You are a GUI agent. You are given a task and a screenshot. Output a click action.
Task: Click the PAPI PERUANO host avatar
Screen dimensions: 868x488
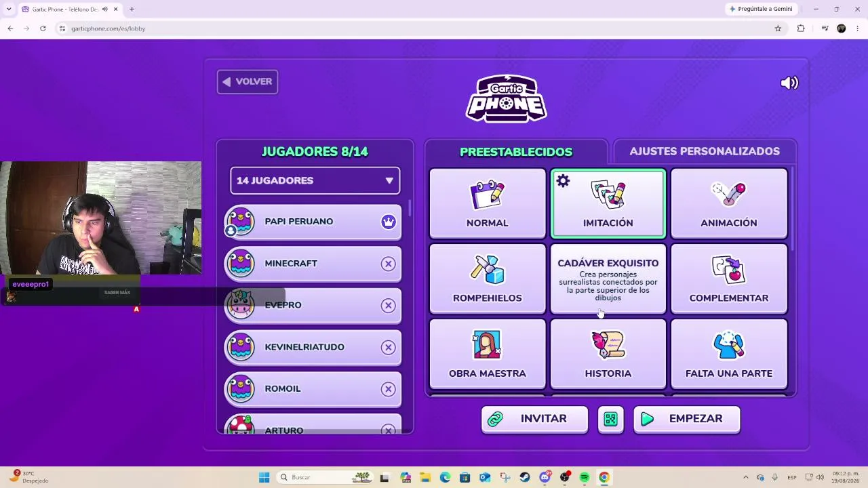(x=241, y=222)
